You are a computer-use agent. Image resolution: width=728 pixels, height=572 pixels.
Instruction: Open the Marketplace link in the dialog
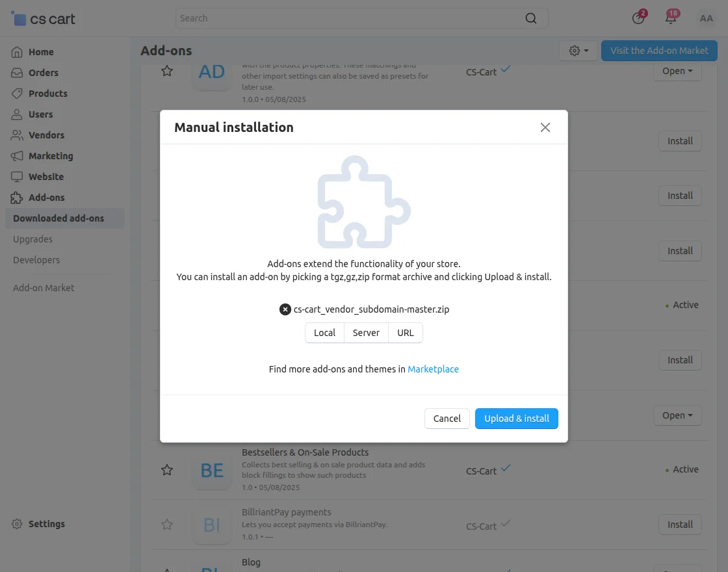433,369
